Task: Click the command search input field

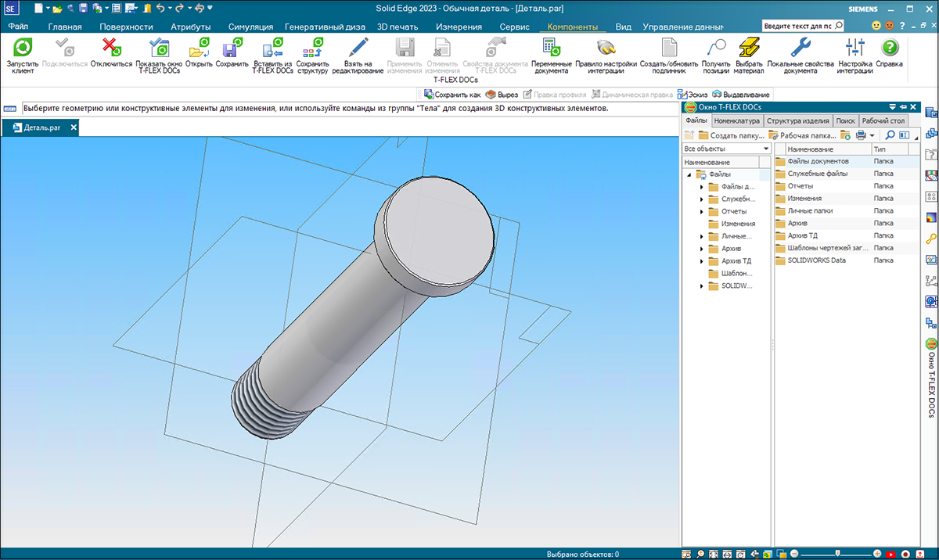Action: (798, 26)
